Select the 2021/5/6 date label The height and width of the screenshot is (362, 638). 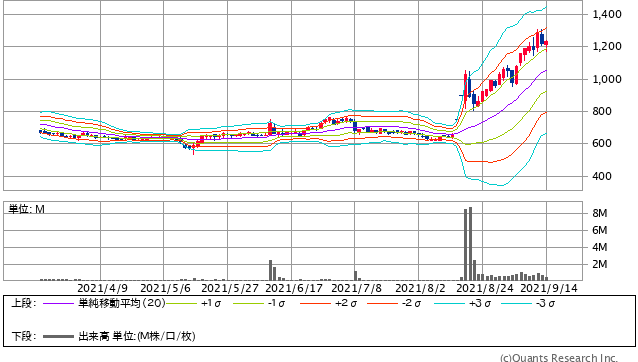(x=165, y=288)
